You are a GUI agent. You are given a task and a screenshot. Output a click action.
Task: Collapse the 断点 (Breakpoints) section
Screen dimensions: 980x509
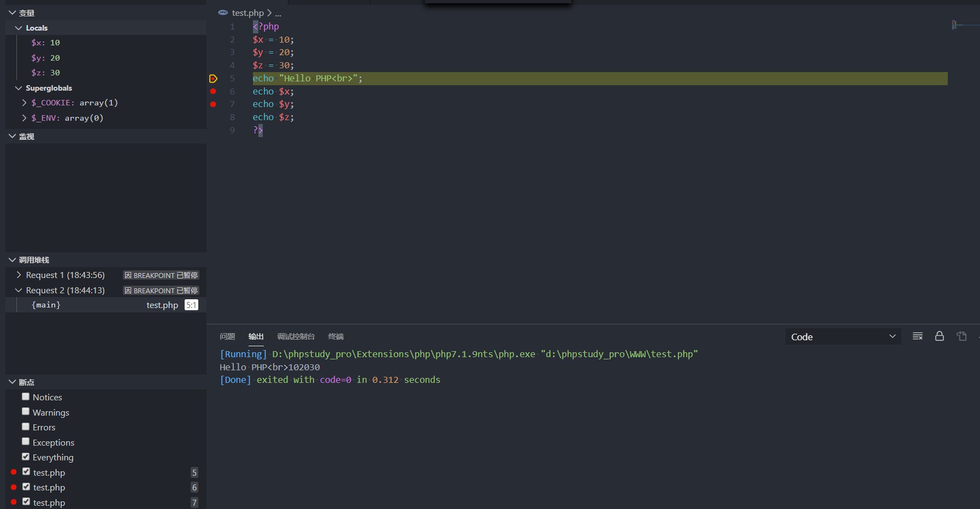pos(12,382)
